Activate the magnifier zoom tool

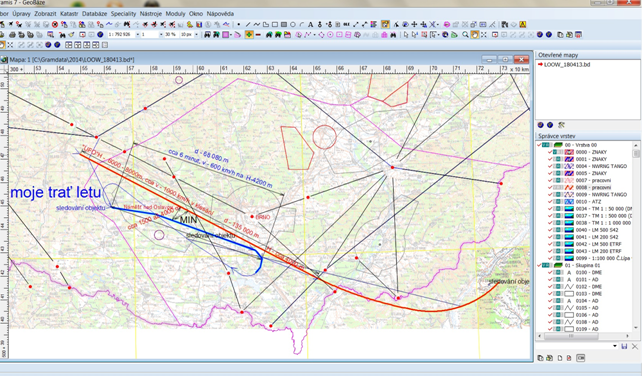466,35
